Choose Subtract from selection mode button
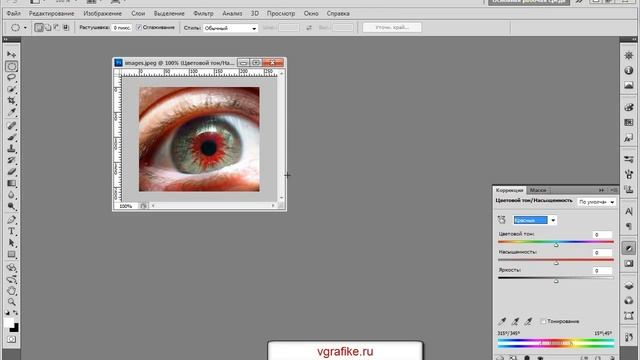Screen dimensions: 640x360 pyautogui.click(x=57, y=28)
